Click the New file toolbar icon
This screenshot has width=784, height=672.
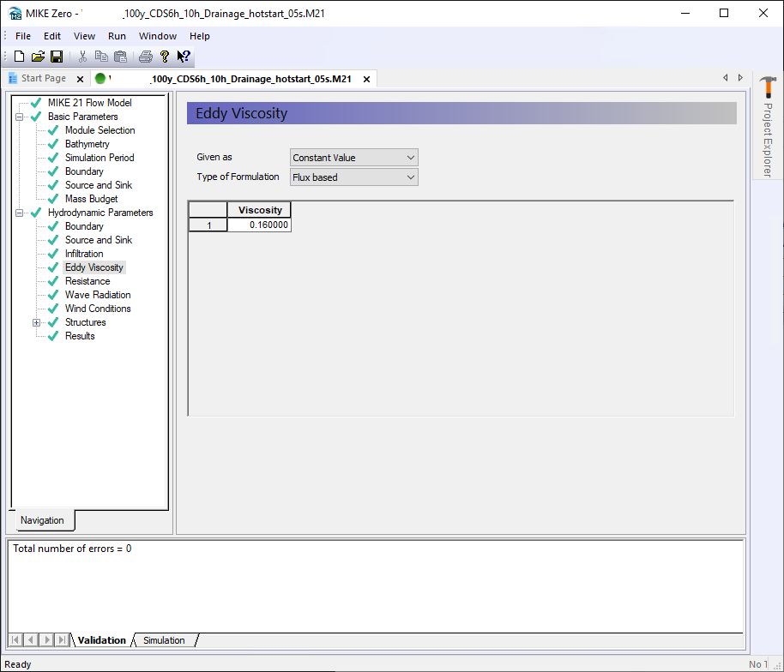coord(19,57)
